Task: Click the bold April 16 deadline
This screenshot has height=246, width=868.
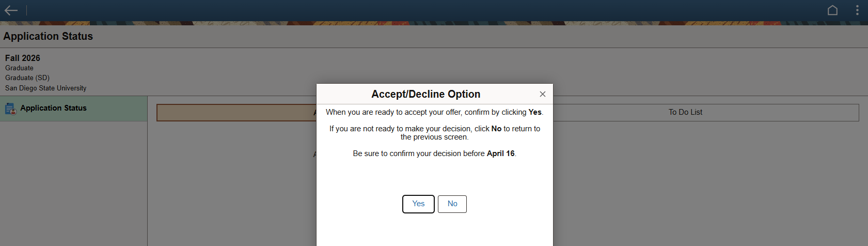Action: click(500, 153)
